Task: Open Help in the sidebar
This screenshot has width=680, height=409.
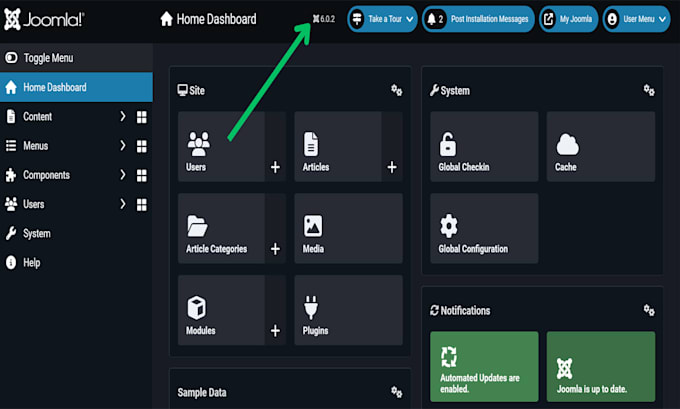Action: point(31,262)
